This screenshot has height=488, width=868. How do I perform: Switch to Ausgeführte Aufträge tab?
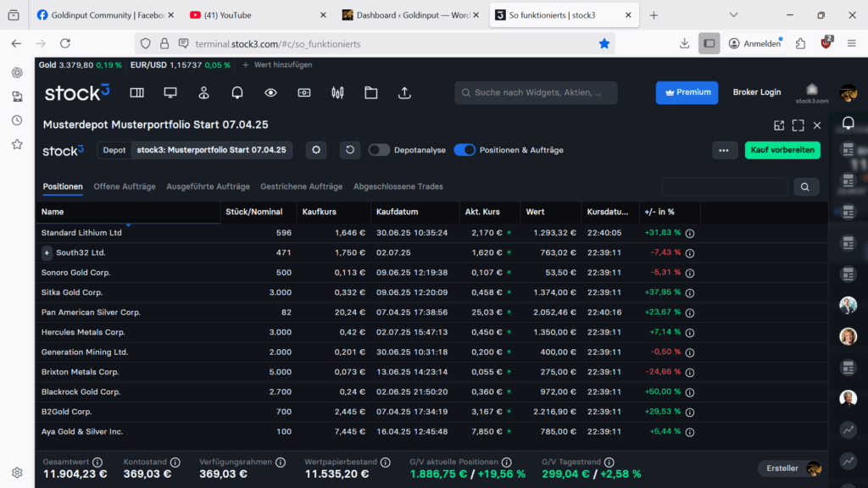pos(209,186)
